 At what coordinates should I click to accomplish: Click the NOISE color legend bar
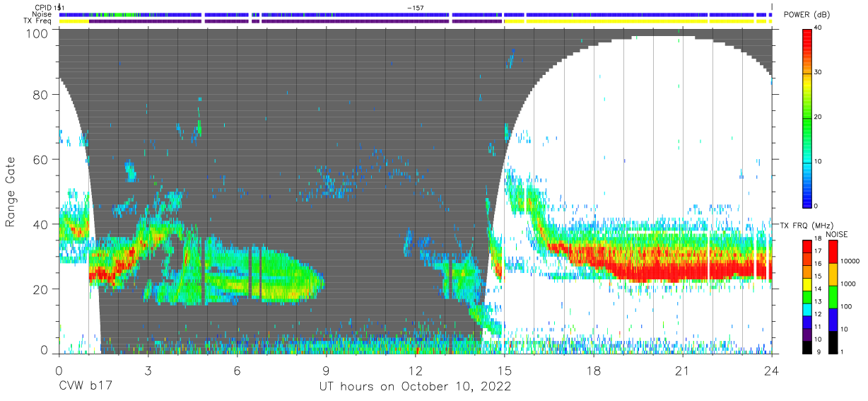pos(834,296)
